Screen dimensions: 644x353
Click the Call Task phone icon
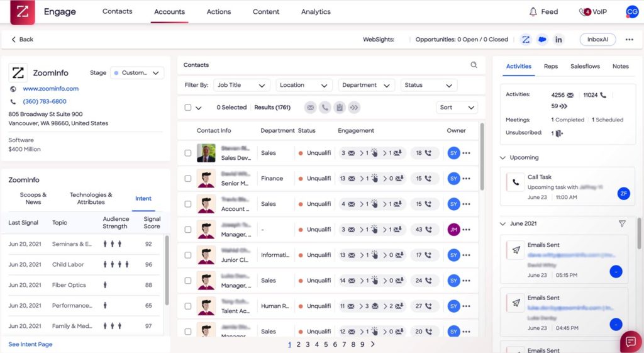(516, 182)
